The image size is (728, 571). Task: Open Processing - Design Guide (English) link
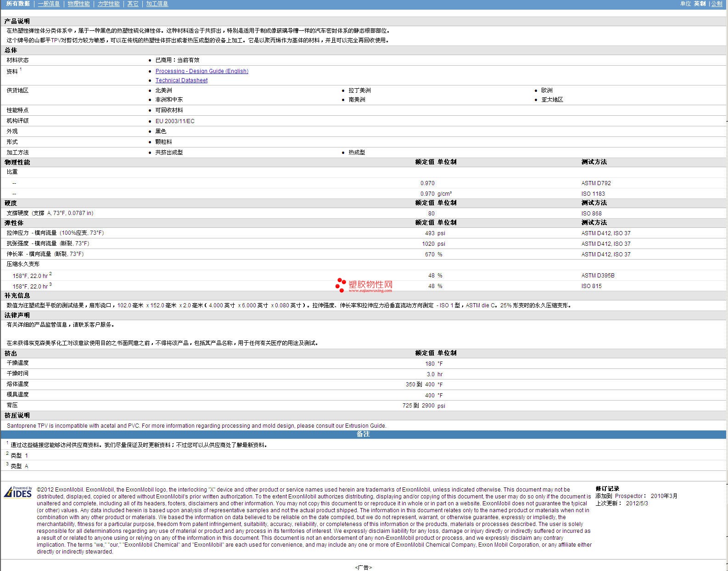(202, 71)
